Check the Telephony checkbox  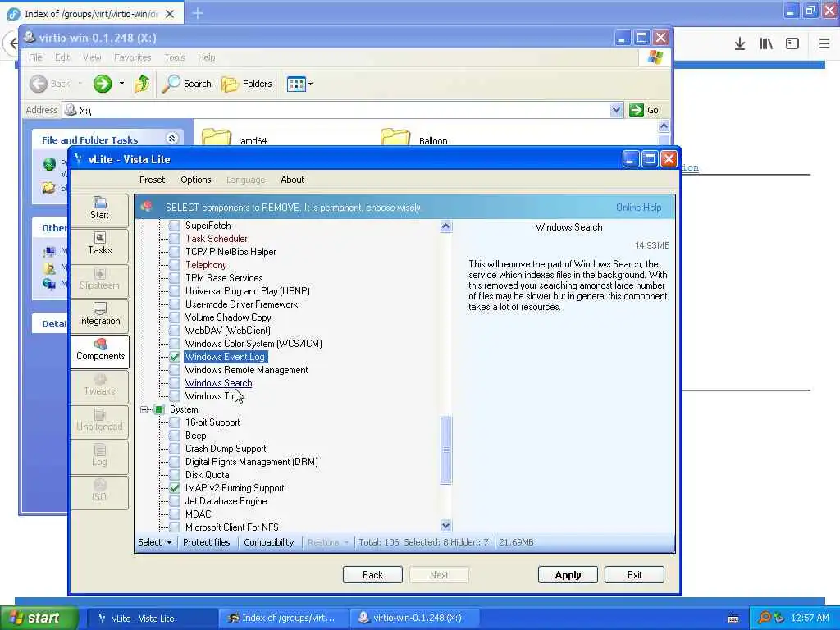coord(175,265)
